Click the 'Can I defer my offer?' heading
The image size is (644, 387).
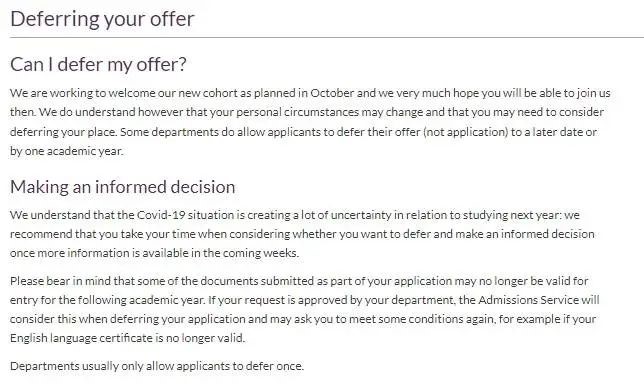click(98, 64)
